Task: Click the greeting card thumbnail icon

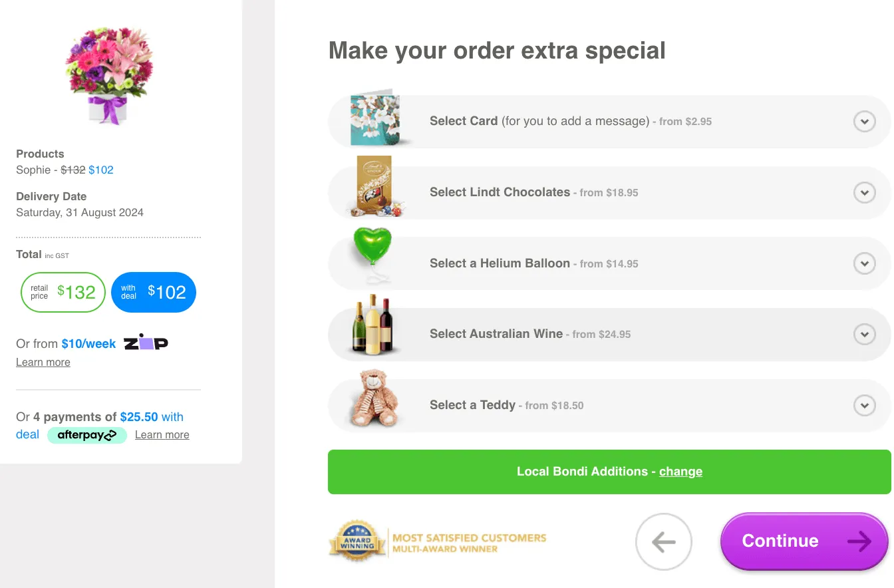Action: coord(375,120)
